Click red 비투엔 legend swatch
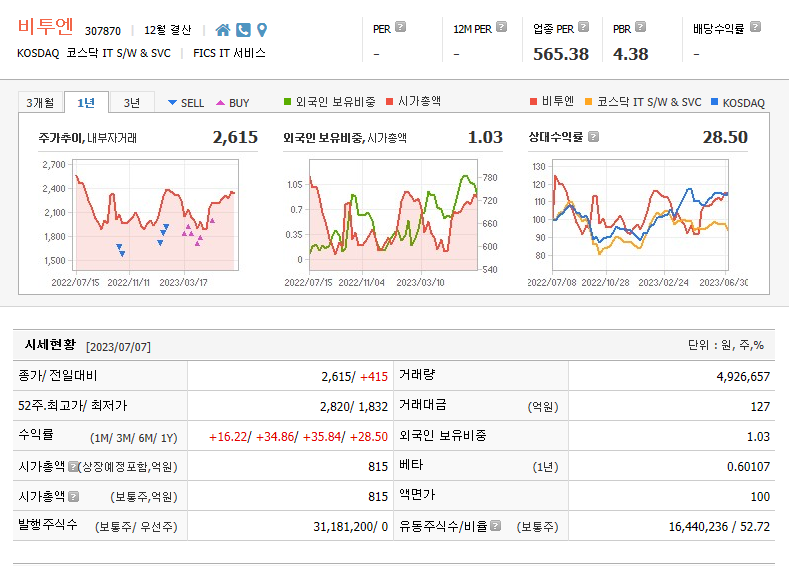 (x=534, y=102)
